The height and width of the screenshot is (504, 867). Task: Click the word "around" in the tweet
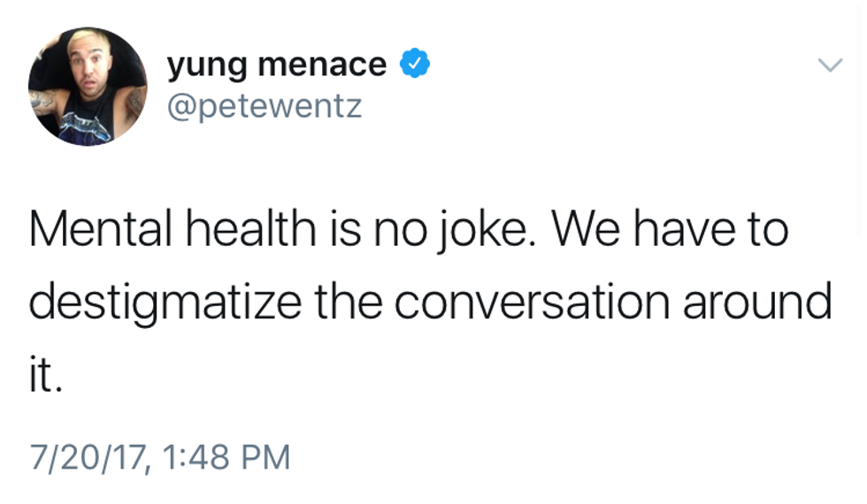point(757,303)
